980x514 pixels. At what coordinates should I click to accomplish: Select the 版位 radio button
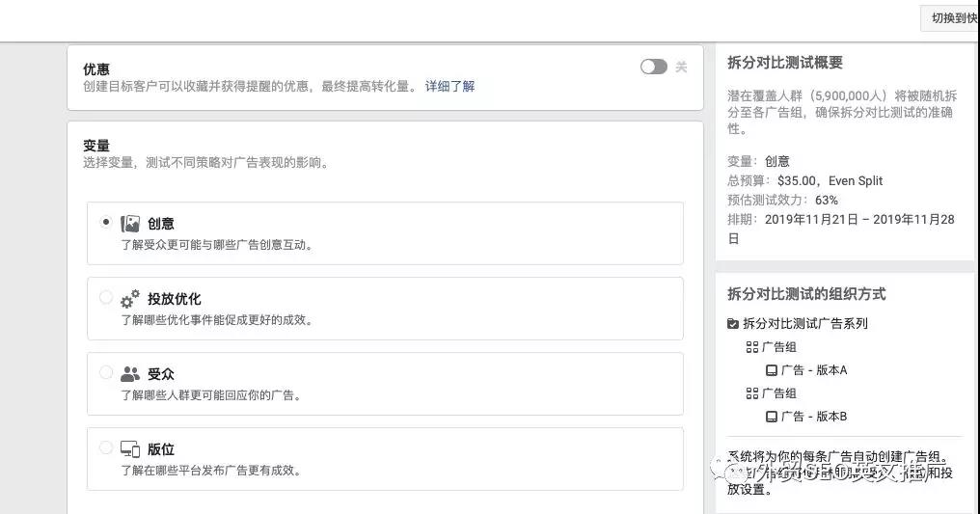point(106,447)
